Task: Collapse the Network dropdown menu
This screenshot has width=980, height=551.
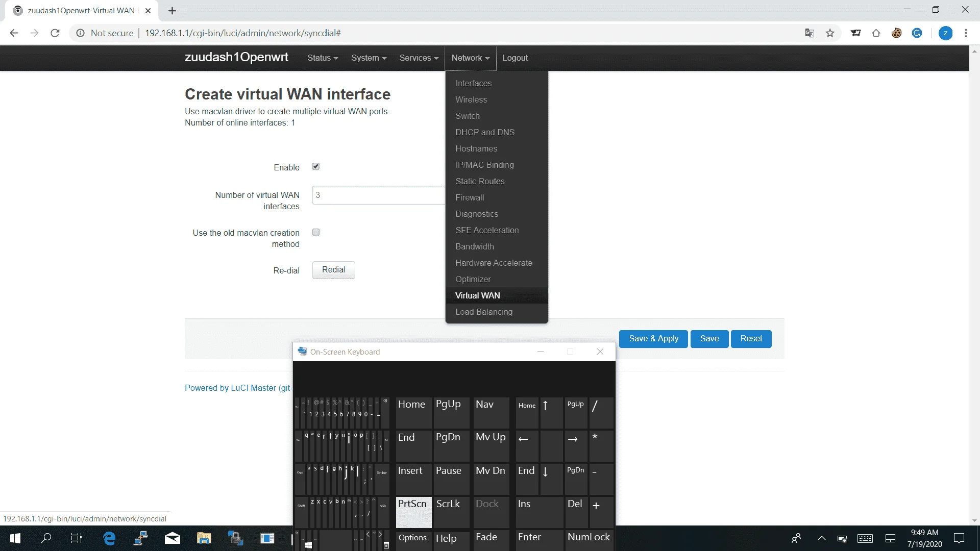Action: pos(470,58)
